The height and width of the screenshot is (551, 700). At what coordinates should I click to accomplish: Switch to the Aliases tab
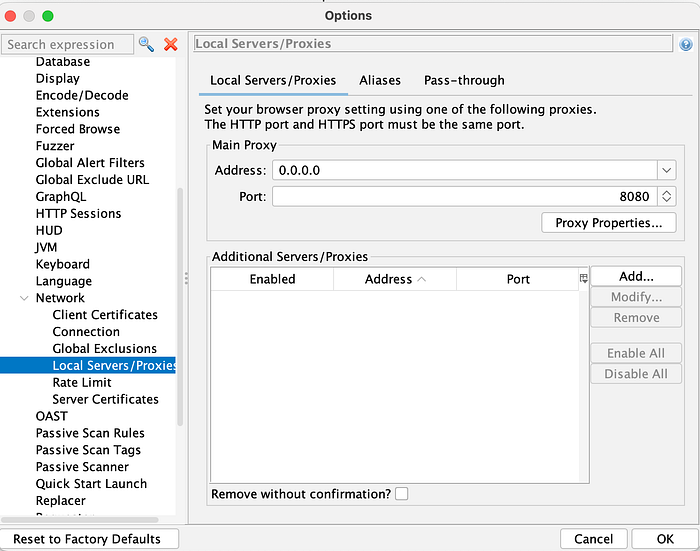(380, 80)
